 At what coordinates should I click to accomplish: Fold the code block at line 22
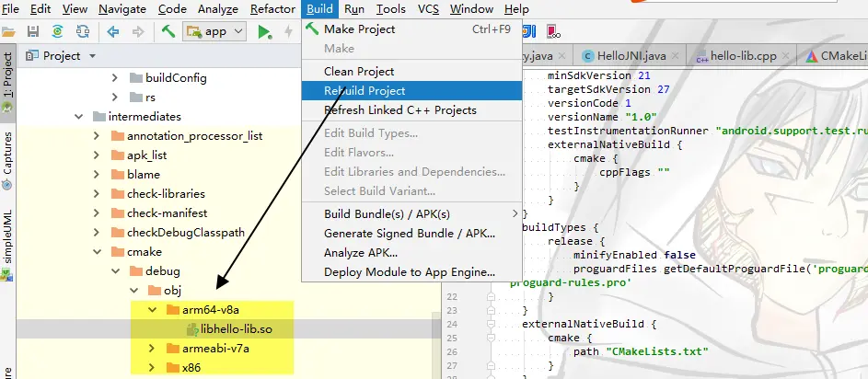coord(491,297)
